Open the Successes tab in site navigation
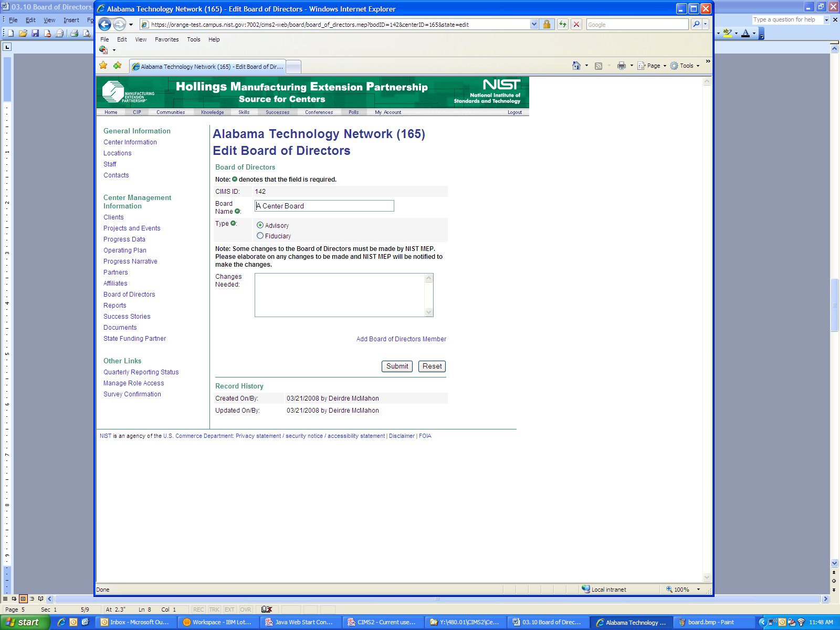 click(277, 112)
